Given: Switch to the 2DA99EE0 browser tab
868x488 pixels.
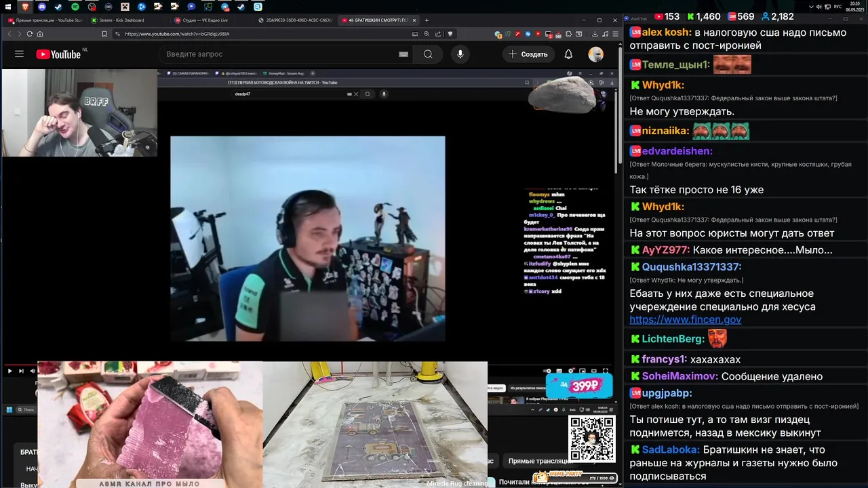Looking at the screenshot, I should 296,20.
